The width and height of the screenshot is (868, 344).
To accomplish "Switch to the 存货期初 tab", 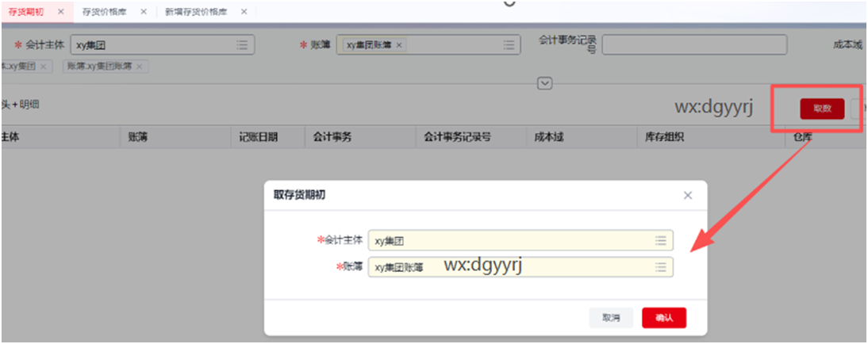I will tap(26, 12).
